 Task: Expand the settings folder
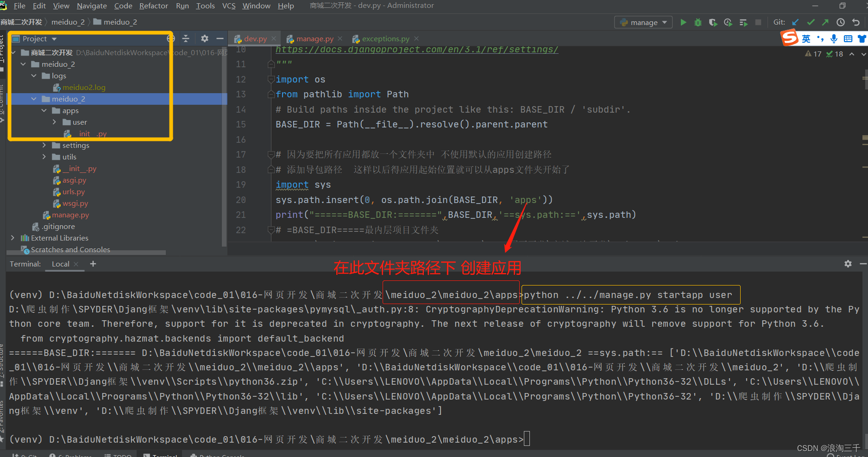tap(44, 145)
